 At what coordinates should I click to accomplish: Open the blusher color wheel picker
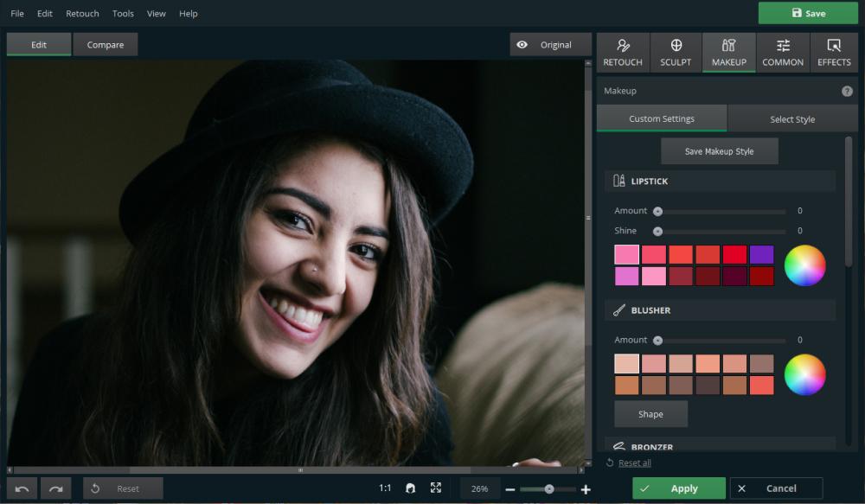pos(804,374)
